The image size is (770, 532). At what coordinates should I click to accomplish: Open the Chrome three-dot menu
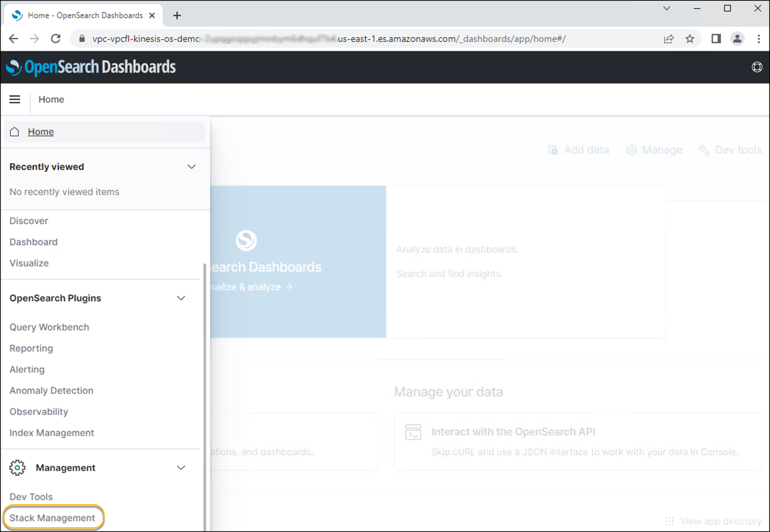coord(759,39)
